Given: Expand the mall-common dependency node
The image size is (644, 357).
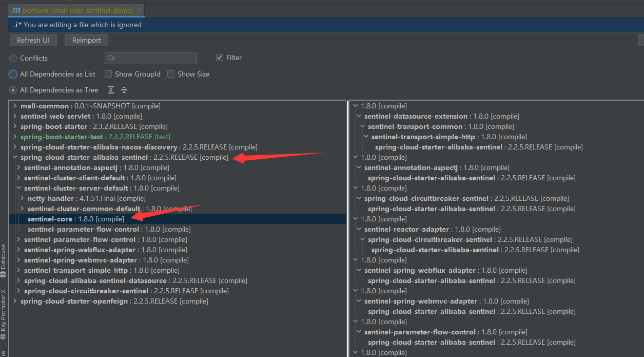Looking at the screenshot, I should click(x=15, y=106).
